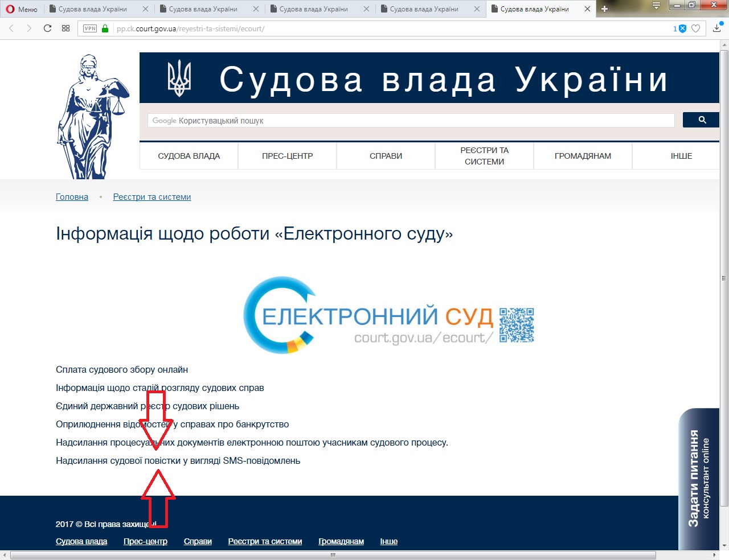Viewport: 729px width, 560px height.
Task: Open Єдиний державний реєстр судових рішень
Action: tap(148, 406)
